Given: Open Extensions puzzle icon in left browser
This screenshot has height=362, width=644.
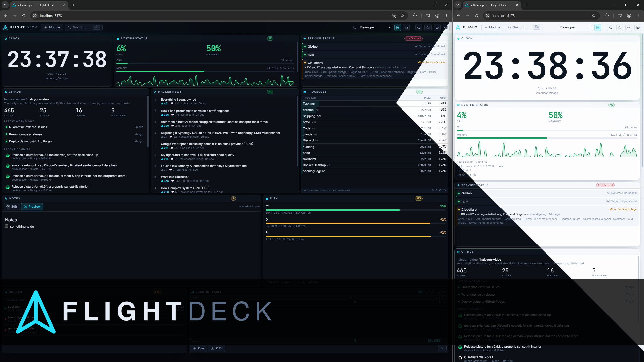Looking at the screenshot, I should pos(415,16).
